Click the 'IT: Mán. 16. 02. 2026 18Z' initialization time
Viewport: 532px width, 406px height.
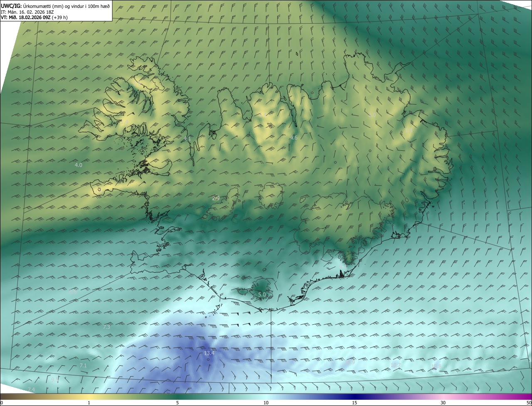(x=27, y=12)
